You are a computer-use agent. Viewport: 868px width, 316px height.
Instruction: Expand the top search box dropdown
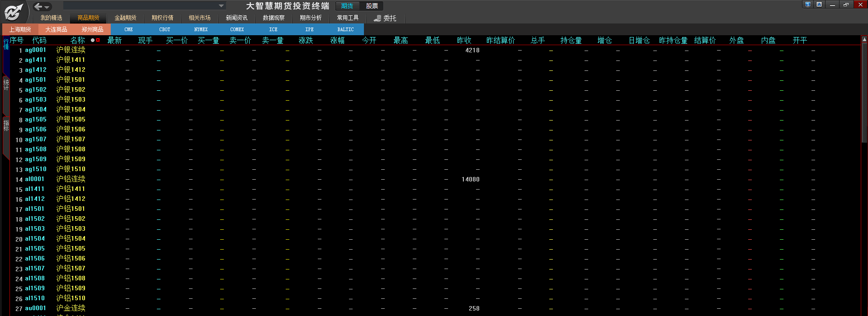(221, 6)
